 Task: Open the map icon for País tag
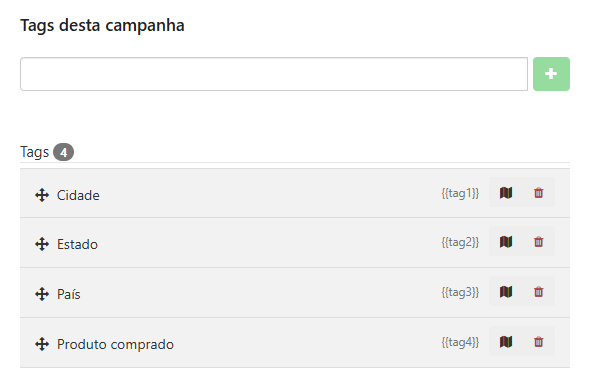click(x=506, y=292)
